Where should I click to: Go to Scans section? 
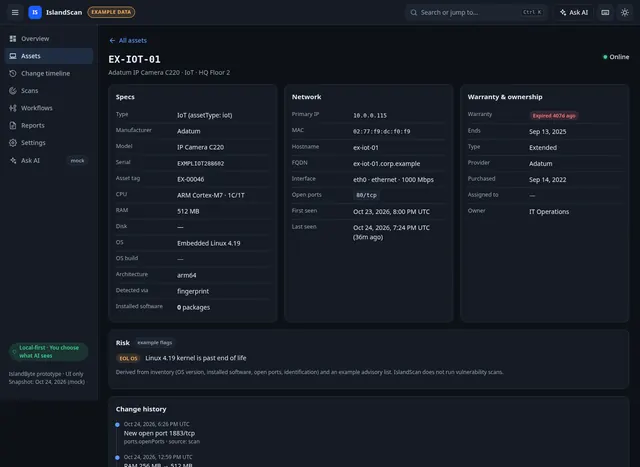pos(49,91)
